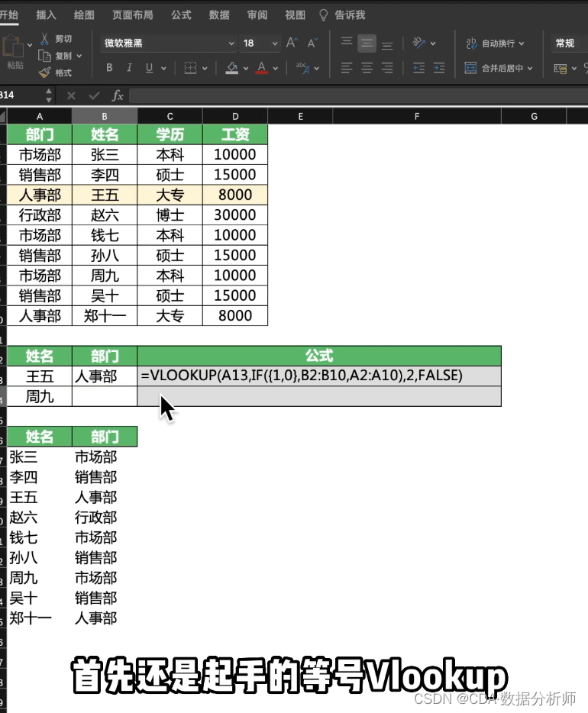Click the text orientation icon
The image size is (588, 713).
point(418,43)
